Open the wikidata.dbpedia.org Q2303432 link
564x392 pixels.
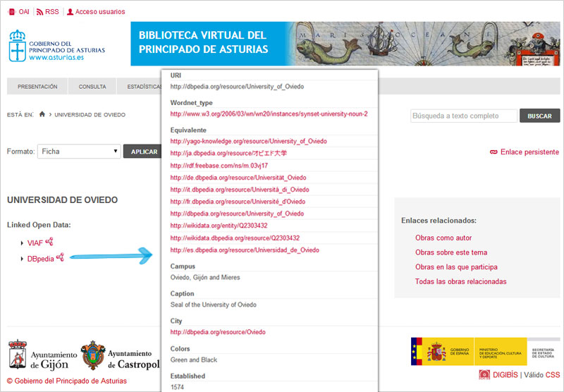235,238
